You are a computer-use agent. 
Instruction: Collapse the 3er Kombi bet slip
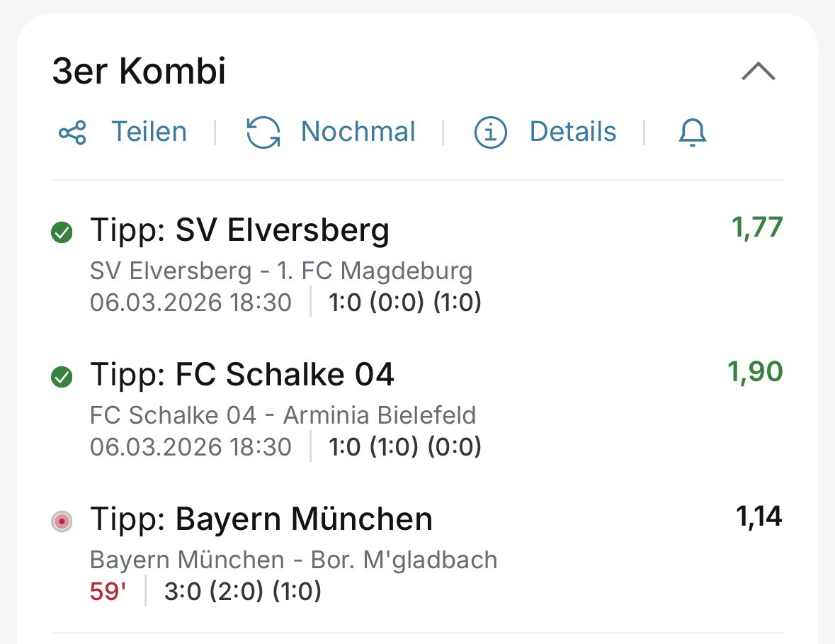pyautogui.click(x=759, y=72)
